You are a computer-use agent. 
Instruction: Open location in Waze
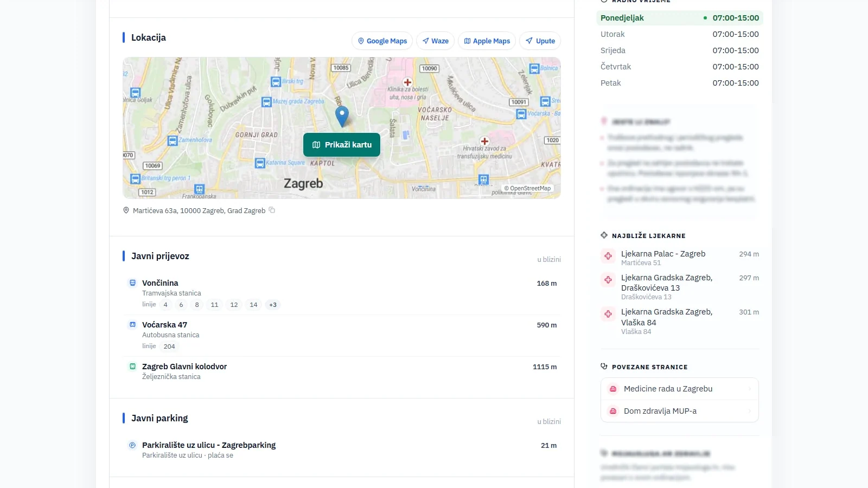click(x=436, y=41)
